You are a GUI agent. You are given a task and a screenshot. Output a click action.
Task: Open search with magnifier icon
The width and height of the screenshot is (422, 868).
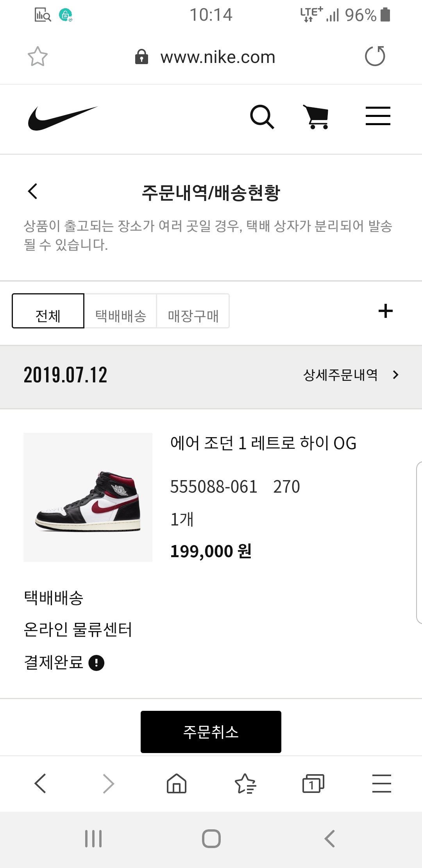click(262, 117)
